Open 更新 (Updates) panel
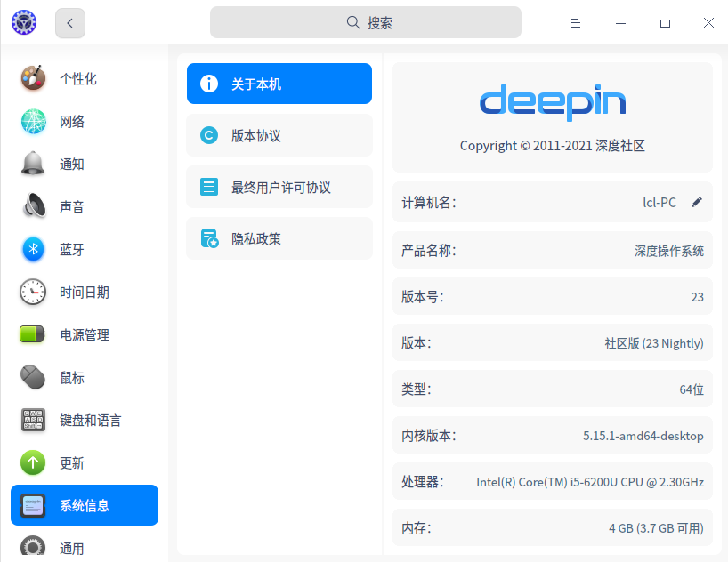The height and width of the screenshot is (562, 728). click(x=78, y=462)
